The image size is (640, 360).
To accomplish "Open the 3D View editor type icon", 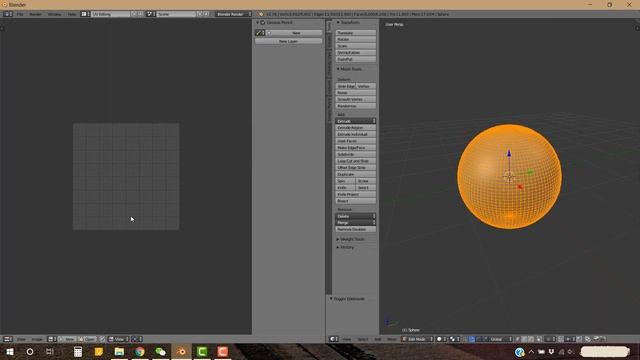I will click(x=333, y=339).
